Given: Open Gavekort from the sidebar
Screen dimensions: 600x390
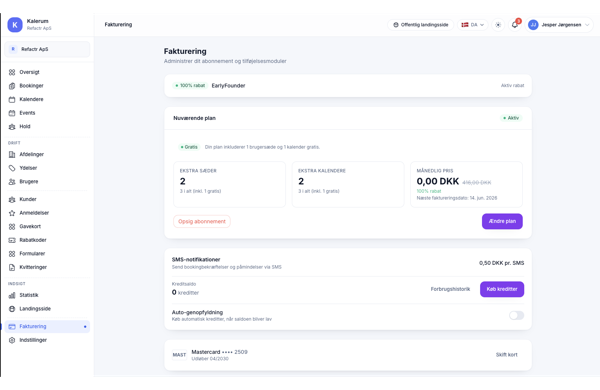Looking at the screenshot, I should (47, 227).
